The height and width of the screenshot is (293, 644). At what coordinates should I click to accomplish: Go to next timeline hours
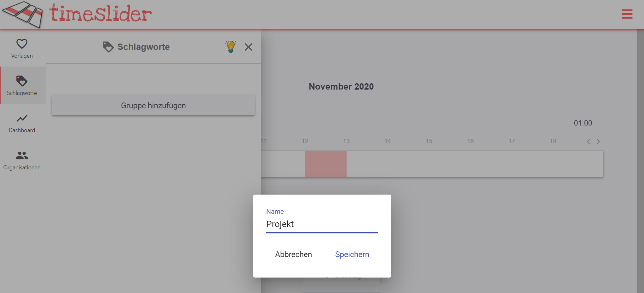pyautogui.click(x=598, y=142)
